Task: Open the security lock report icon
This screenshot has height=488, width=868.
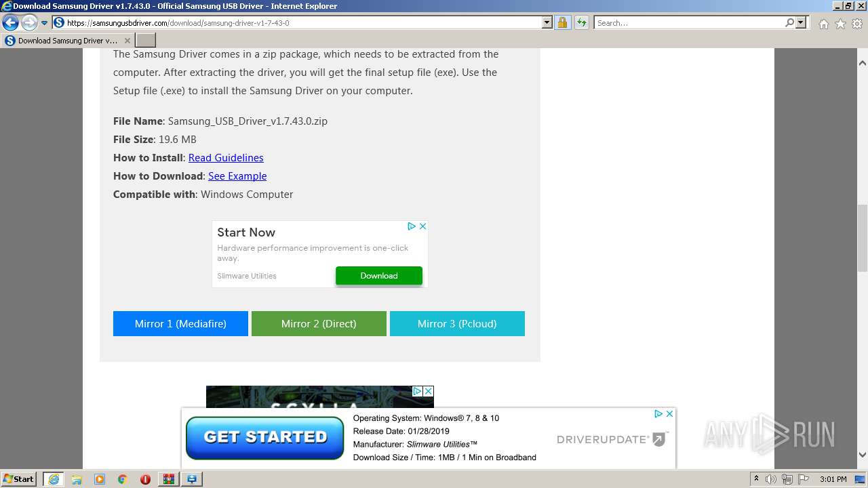Action: point(562,23)
